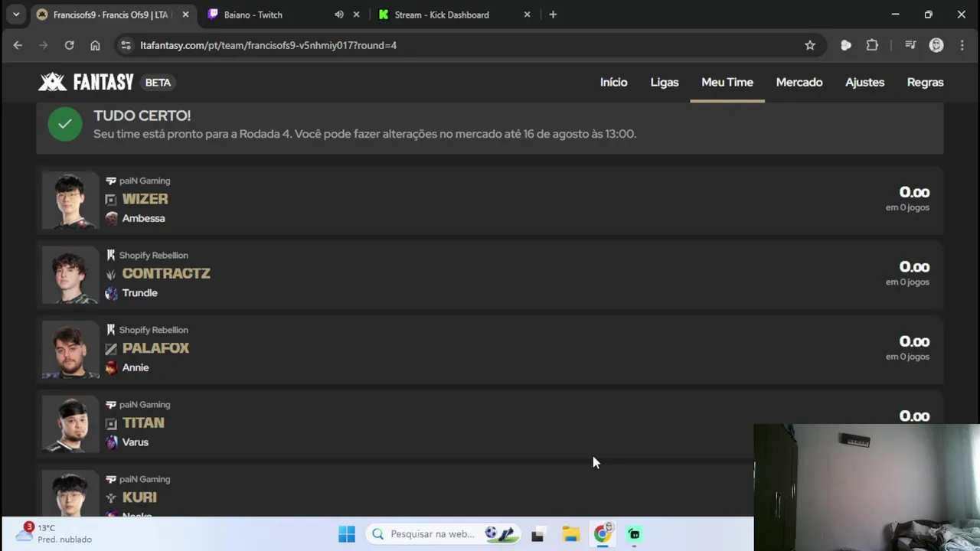
Task: Go back using the browser back arrow
Action: tap(18, 45)
